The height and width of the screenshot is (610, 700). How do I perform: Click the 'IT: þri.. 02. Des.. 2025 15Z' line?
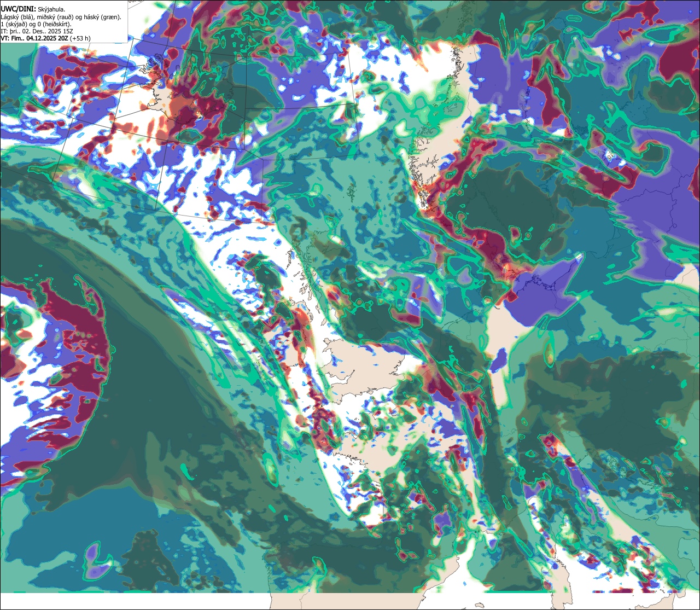tap(38, 31)
